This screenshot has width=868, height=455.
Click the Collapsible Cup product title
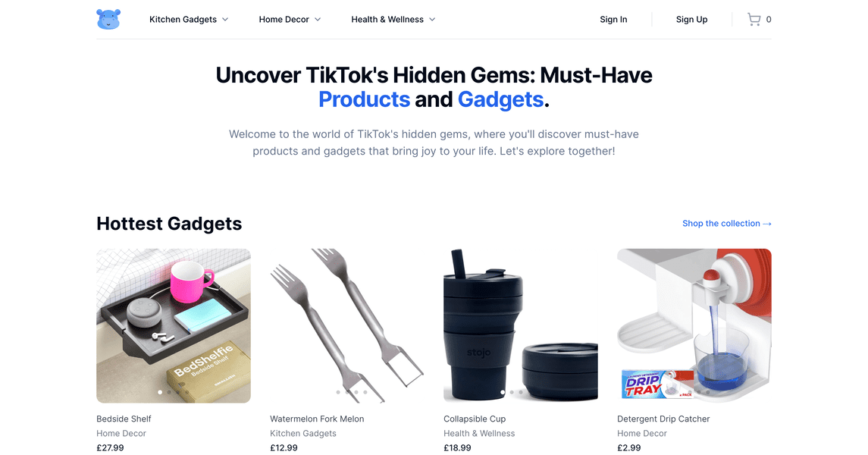point(475,419)
